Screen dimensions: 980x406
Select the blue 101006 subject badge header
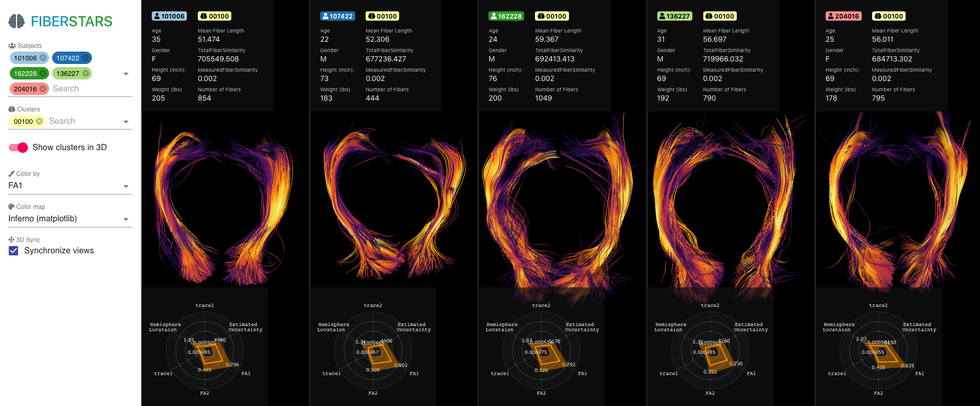pos(169,16)
